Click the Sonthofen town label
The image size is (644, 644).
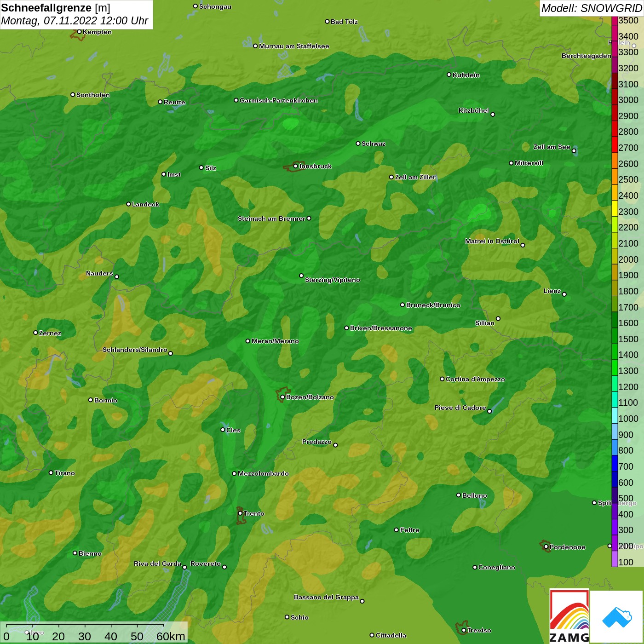pyautogui.click(x=93, y=95)
